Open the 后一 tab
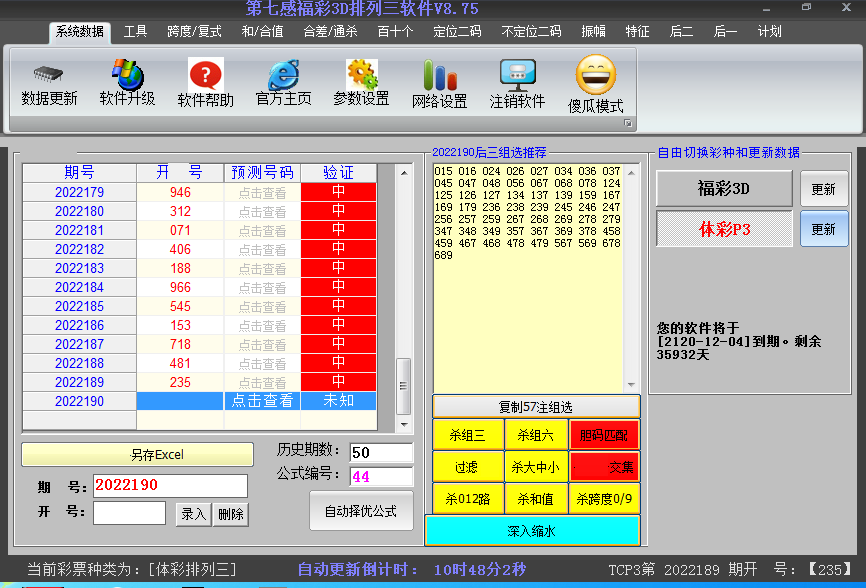Image resolution: width=866 pixels, height=588 pixels. coord(725,31)
